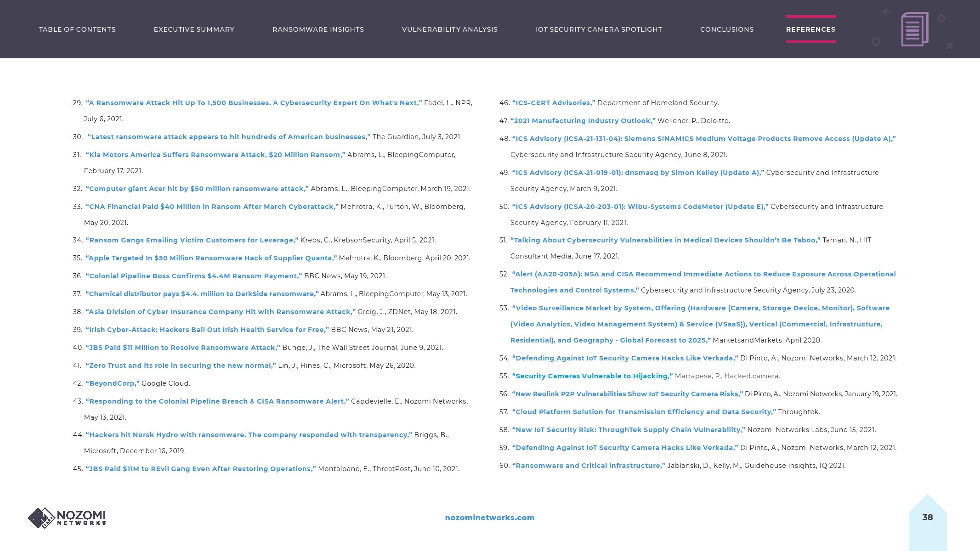Open IoT Security Camera Spotlight tab
Screen dimensions: 980x551
point(599,29)
